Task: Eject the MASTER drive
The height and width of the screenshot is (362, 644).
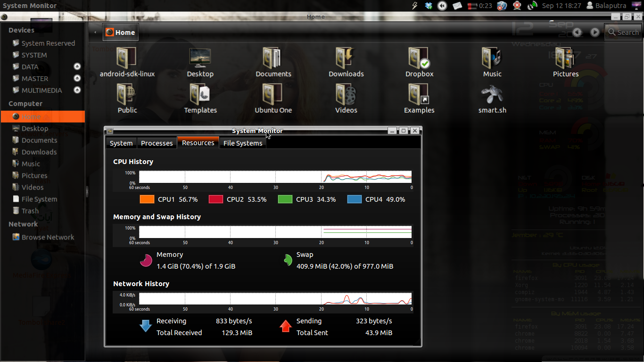Action: (77, 78)
